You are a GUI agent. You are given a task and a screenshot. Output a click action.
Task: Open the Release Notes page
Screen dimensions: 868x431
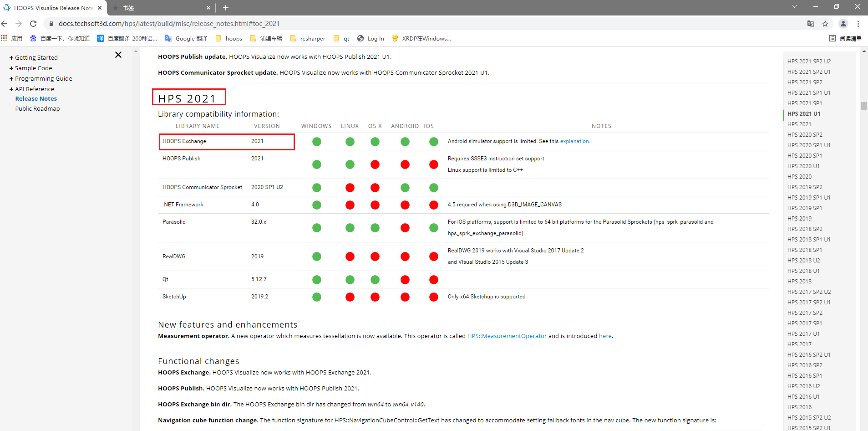click(36, 98)
